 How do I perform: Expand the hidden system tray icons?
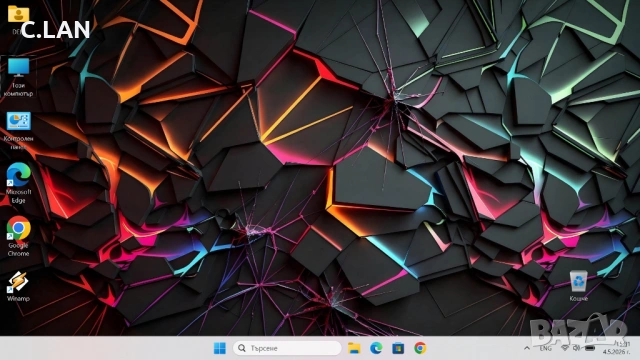(x=527, y=348)
